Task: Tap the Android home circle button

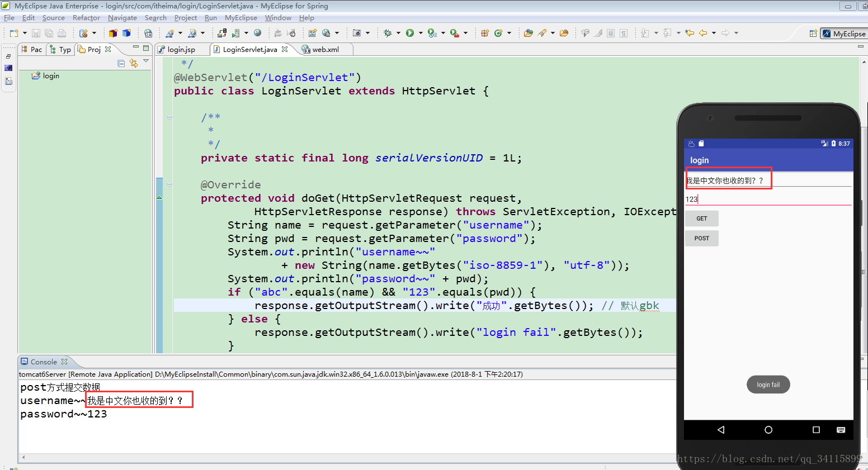Action: click(x=768, y=430)
